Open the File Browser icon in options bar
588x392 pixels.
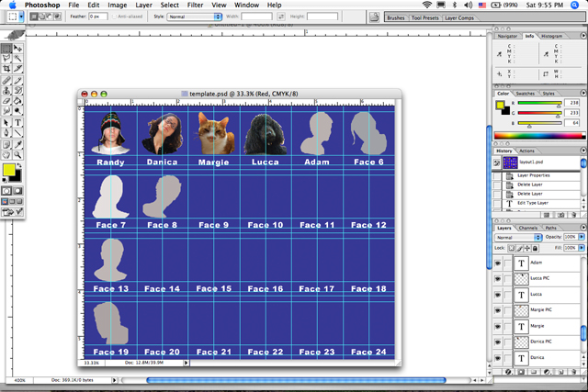[x=374, y=17]
